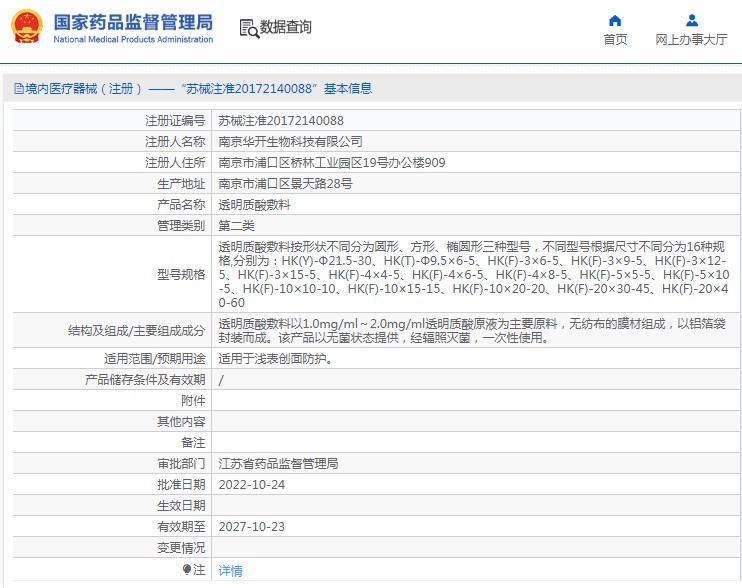Select production address 南京市浦口区景天路28号
The image size is (742, 588).
(x=285, y=184)
